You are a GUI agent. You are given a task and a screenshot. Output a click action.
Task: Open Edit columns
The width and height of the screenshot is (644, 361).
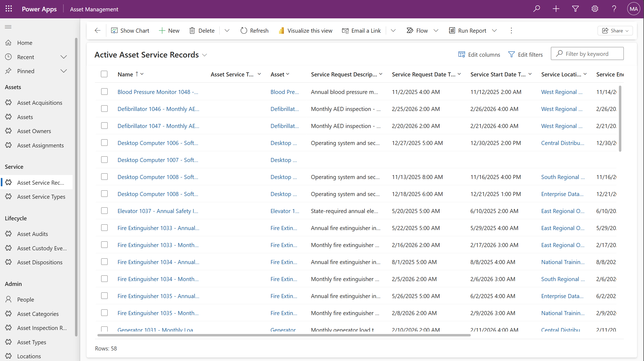[479, 55]
